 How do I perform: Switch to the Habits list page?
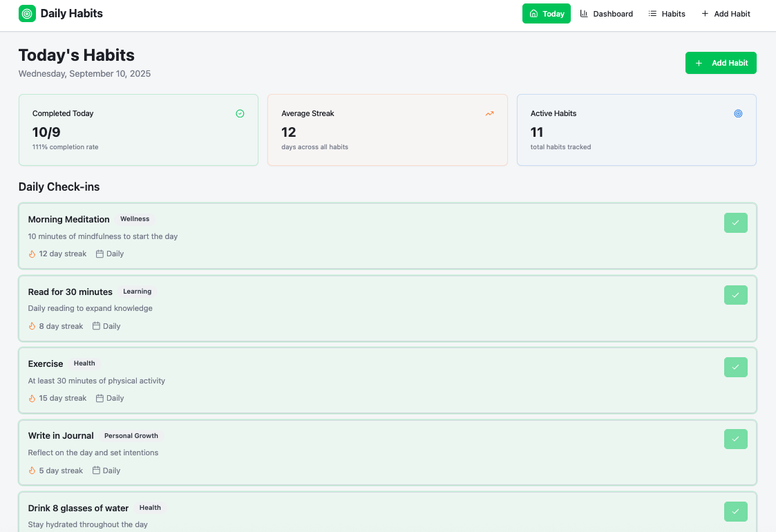point(667,14)
